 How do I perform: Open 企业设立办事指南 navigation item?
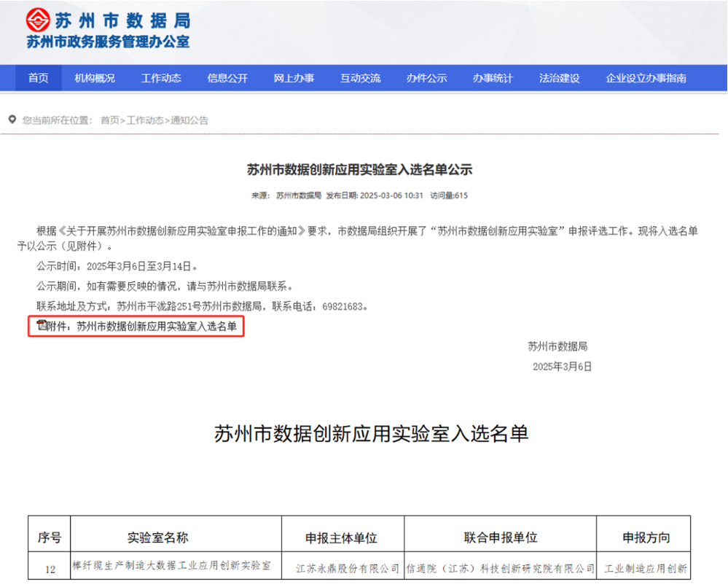(x=646, y=78)
